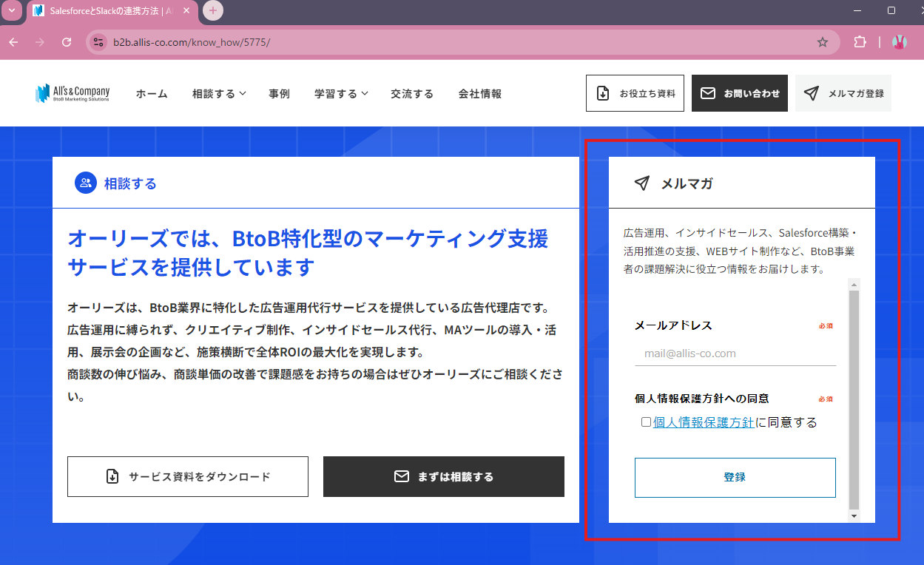The width and height of the screenshot is (924, 565).
Task: Click the browser profile avatar
Action: [x=899, y=43]
